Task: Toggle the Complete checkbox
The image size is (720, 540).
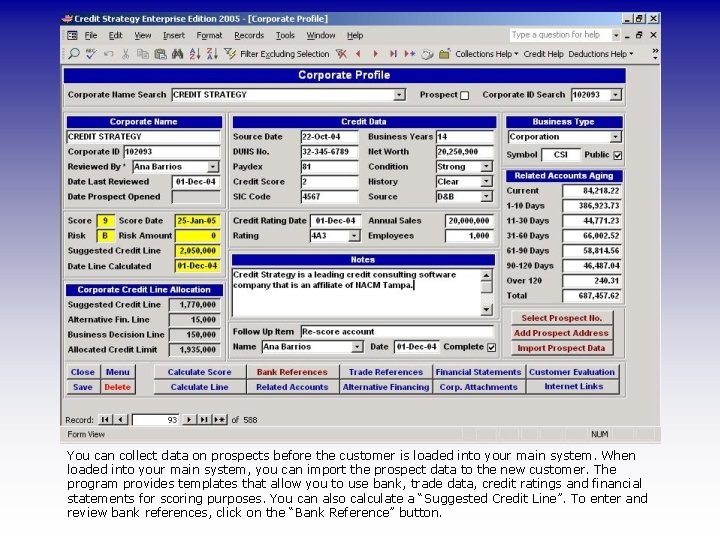Action: [492, 347]
